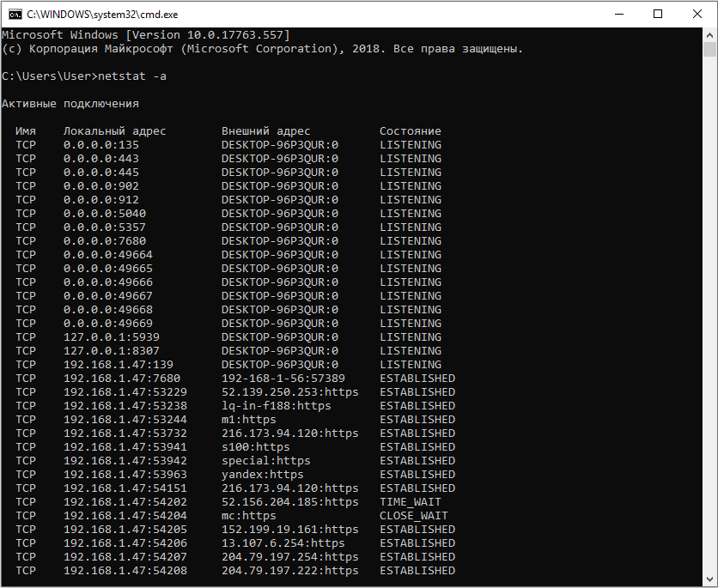Minimize the command prompt window

tap(618, 14)
